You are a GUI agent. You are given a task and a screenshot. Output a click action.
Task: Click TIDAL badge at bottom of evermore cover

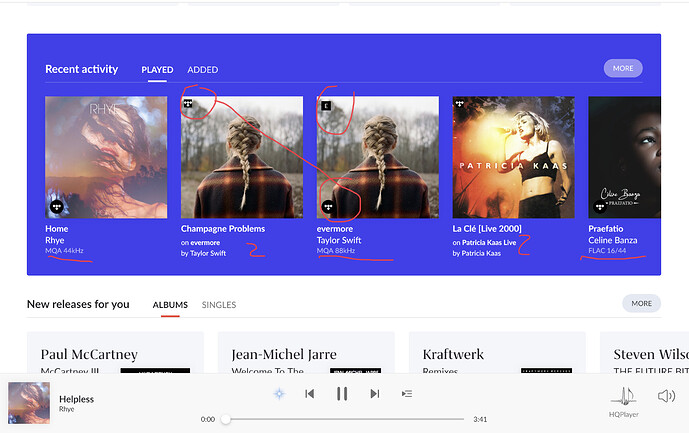click(328, 207)
